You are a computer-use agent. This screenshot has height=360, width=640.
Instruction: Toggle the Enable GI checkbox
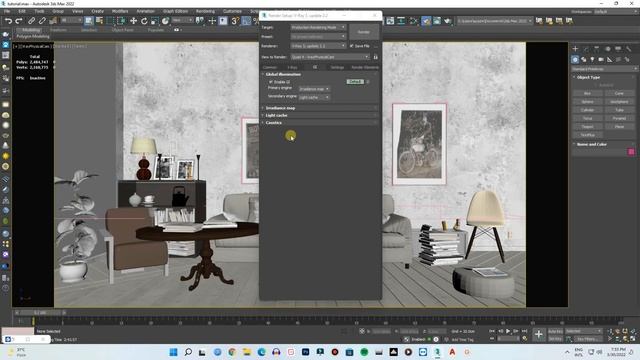271,82
